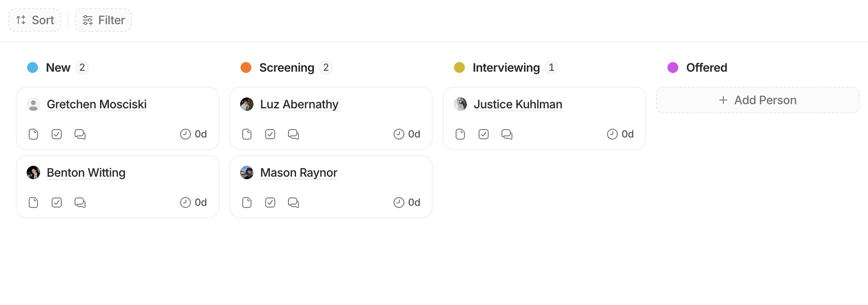Viewport: 868px width, 305px height.
Task: Click notes icon on Justice Kuhlman card
Action: pos(460,134)
